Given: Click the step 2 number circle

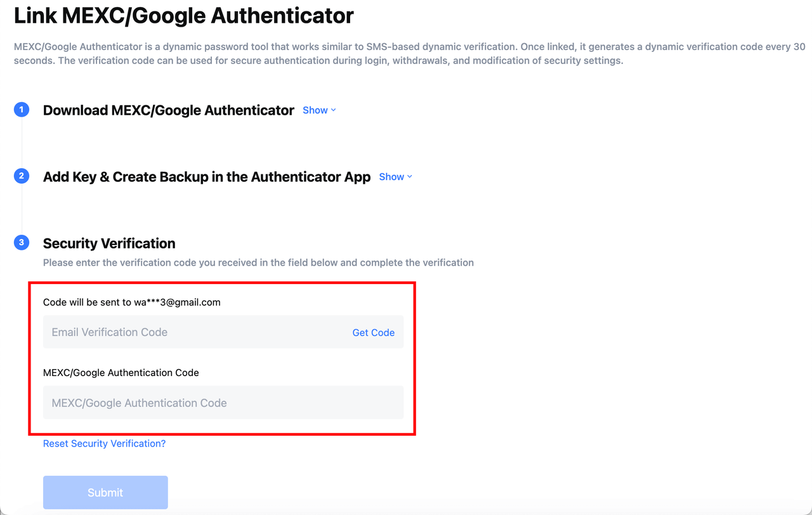Looking at the screenshot, I should click(x=22, y=176).
